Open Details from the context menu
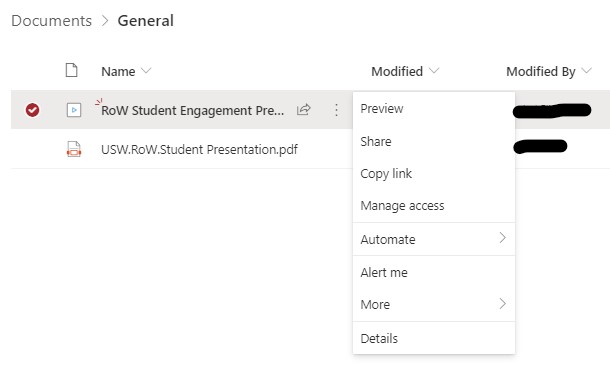This screenshot has width=610, height=388. [x=434, y=338]
